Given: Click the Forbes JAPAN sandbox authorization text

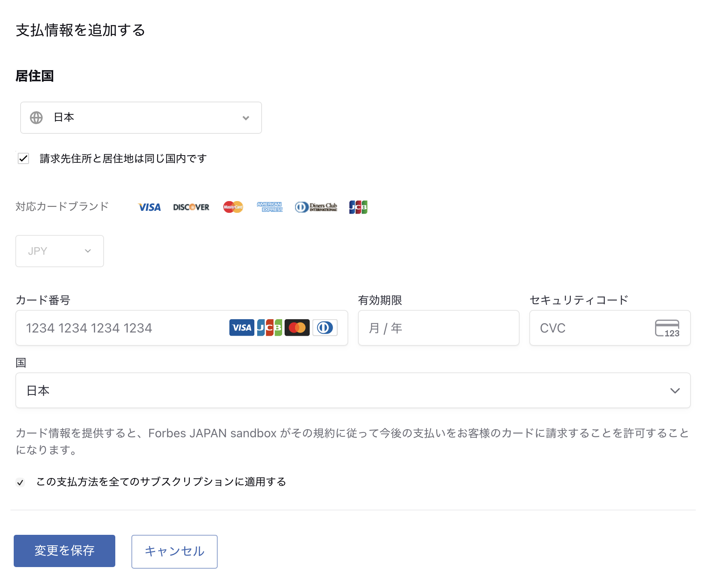Looking at the screenshot, I should (352, 441).
